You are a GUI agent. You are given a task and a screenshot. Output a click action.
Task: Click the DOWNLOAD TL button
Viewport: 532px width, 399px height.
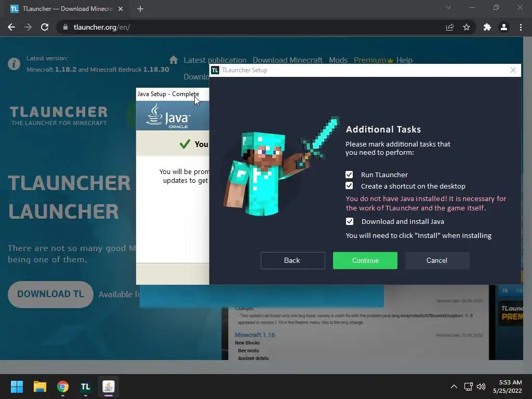[50, 294]
